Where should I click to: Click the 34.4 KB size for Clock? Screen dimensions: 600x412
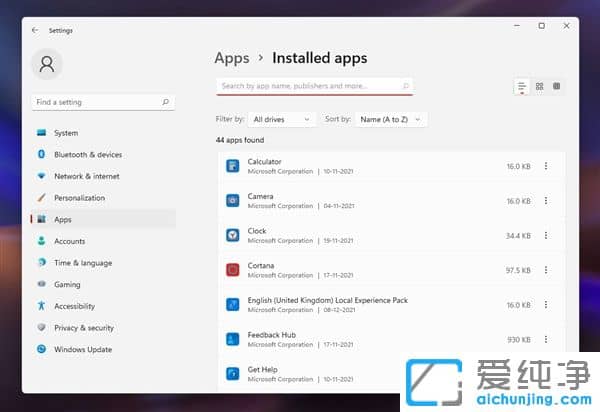point(518,236)
